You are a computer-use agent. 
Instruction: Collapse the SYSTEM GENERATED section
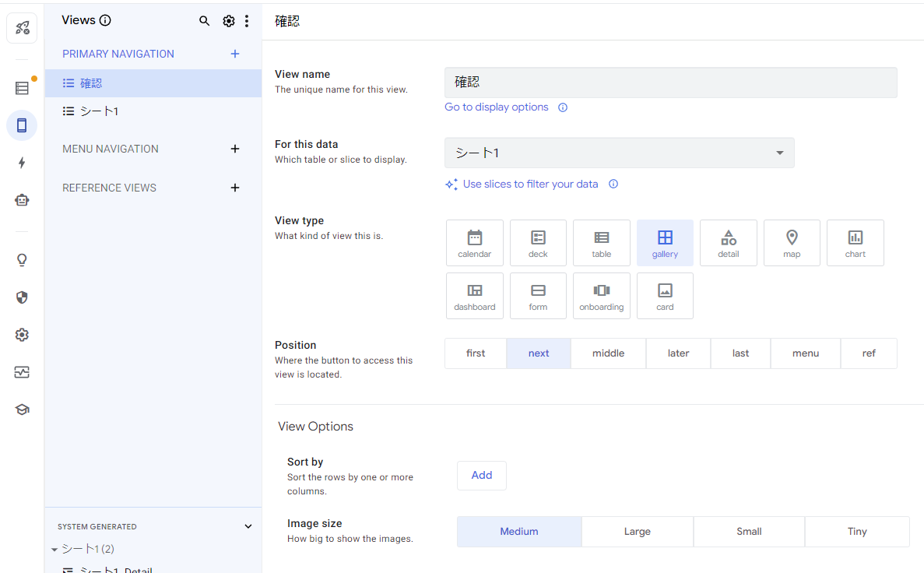click(248, 526)
